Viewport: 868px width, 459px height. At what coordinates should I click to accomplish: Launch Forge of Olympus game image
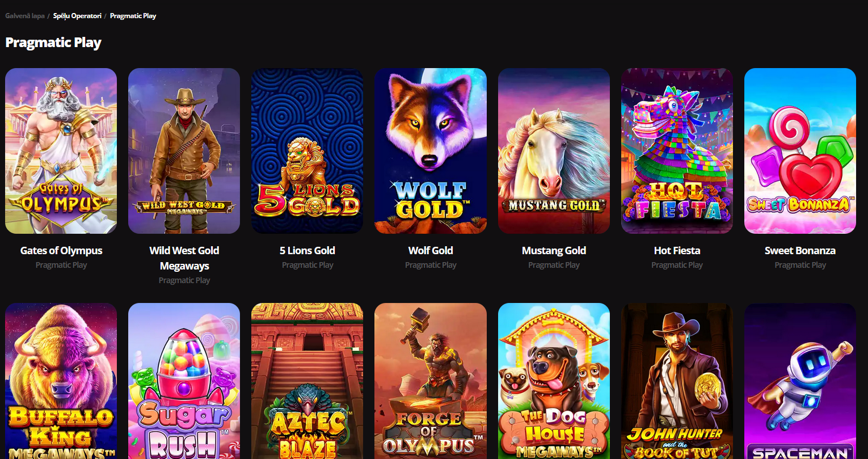pos(431,381)
